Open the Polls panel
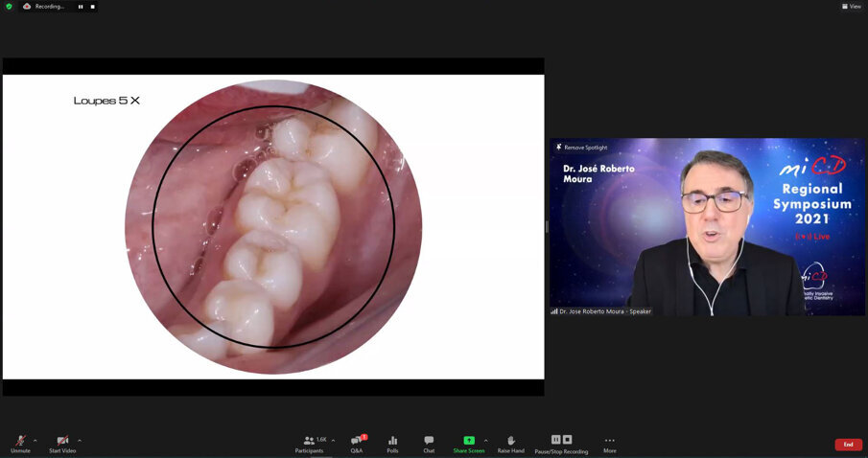 point(392,444)
